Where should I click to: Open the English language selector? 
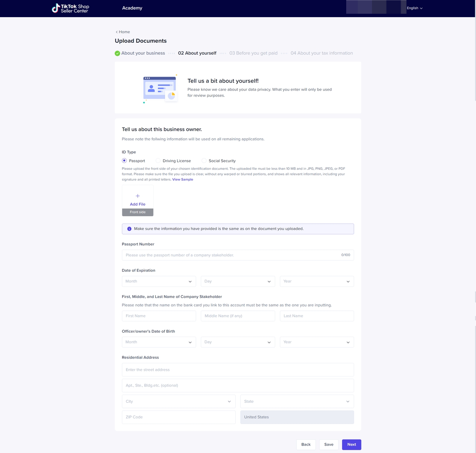pos(414,8)
